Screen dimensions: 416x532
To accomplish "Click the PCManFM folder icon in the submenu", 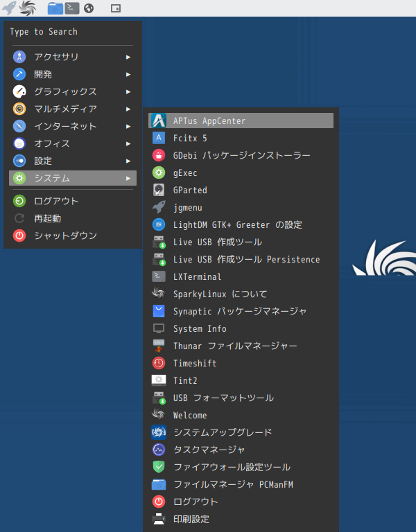I will coord(159,484).
